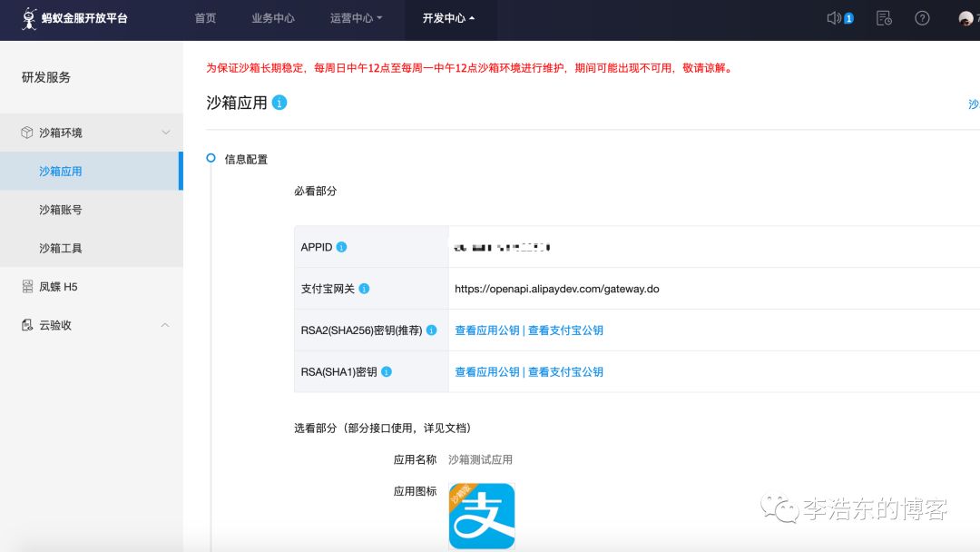This screenshot has width=980, height=552.
Task: Click 查看支付宝公钥 in RSA(SHA1) row
Action: coord(565,371)
